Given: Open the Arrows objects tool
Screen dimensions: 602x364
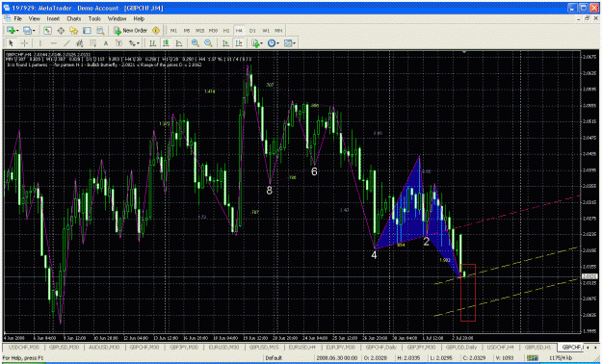Looking at the screenshot, I should point(132,43).
